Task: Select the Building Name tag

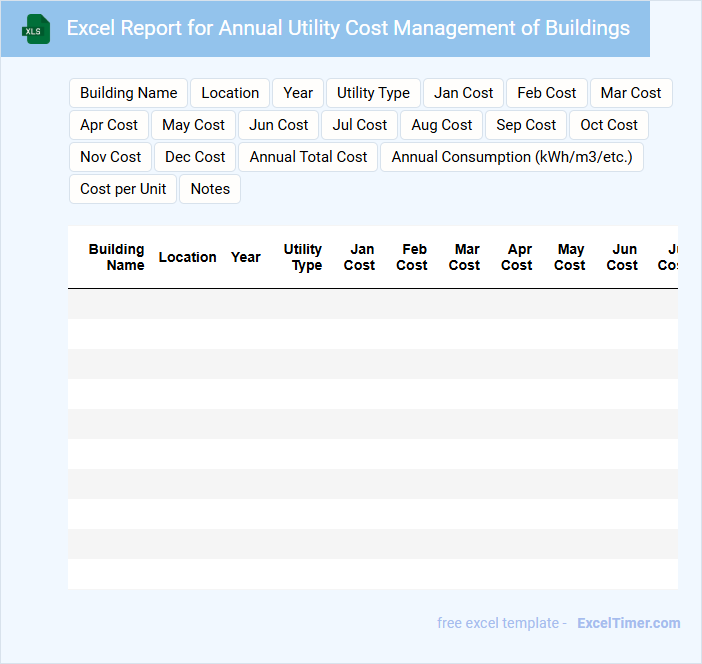Action: click(128, 93)
